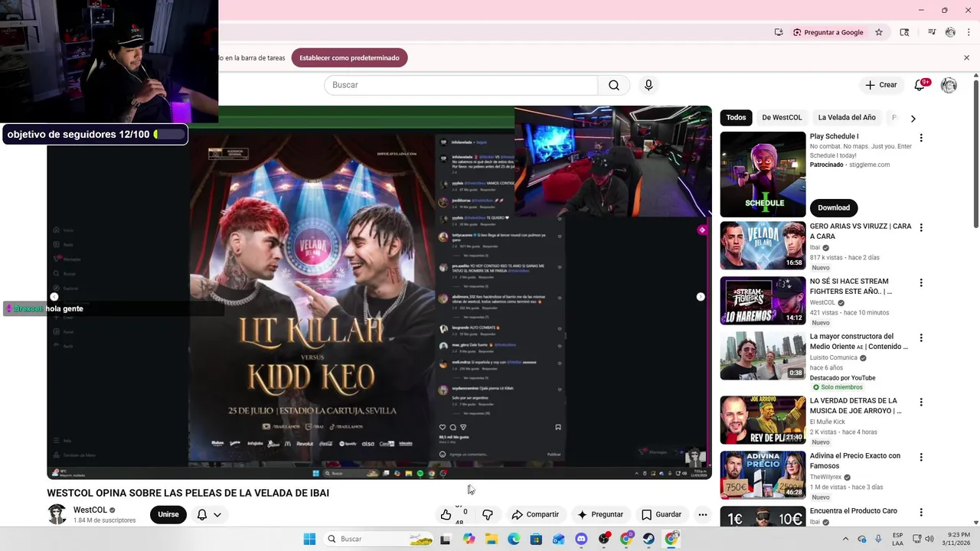Image resolution: width=980 pixels, height=551 pixels.
Task: Open more actions ellipsis beside Guardar
Action: pyautogui.click(x=702, y=514)
